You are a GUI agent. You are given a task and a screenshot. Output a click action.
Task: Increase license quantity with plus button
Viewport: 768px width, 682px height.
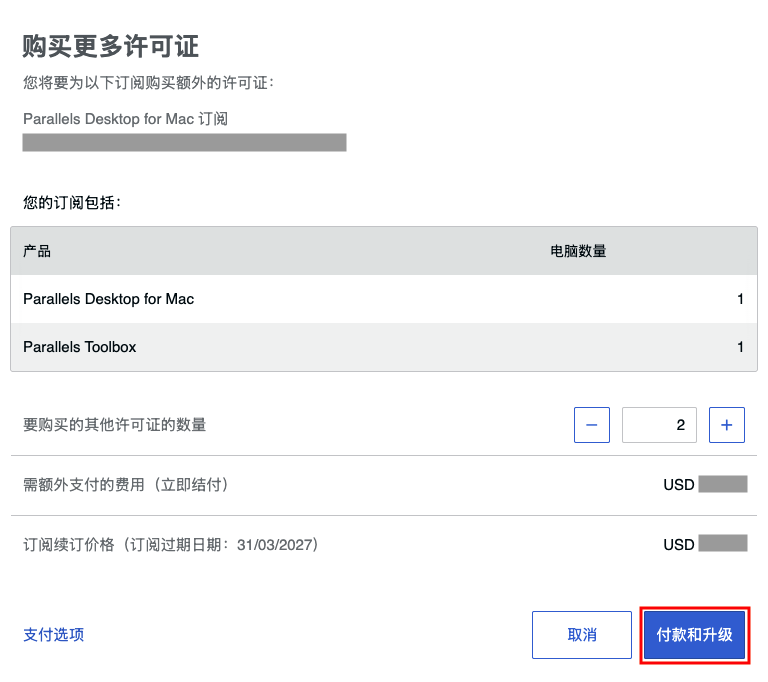click(x=727, y=425)
